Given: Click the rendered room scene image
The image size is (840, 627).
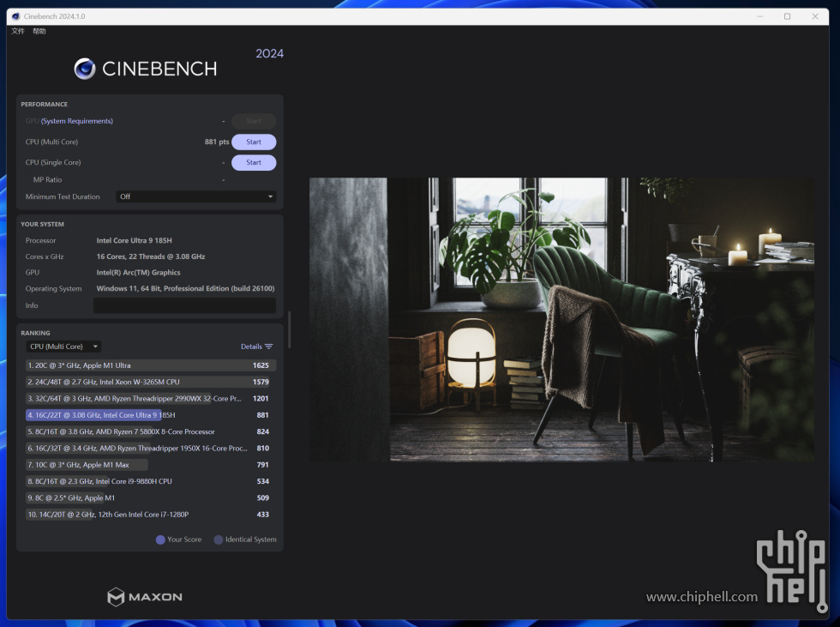Looking at the screenshot, I should 561,319.
